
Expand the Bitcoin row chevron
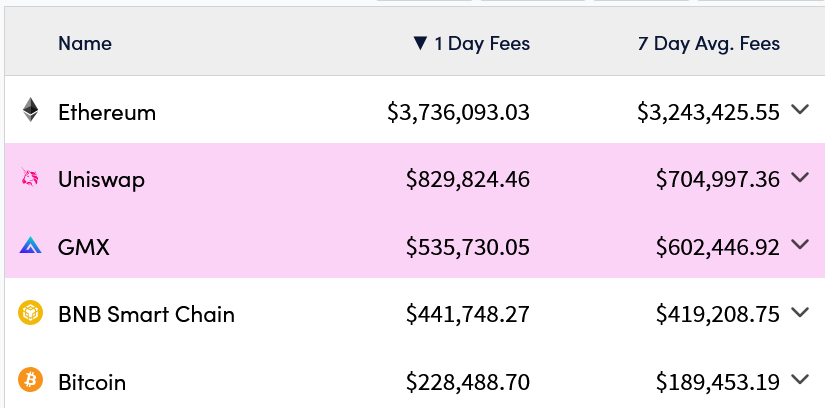(x=800, y=380)
